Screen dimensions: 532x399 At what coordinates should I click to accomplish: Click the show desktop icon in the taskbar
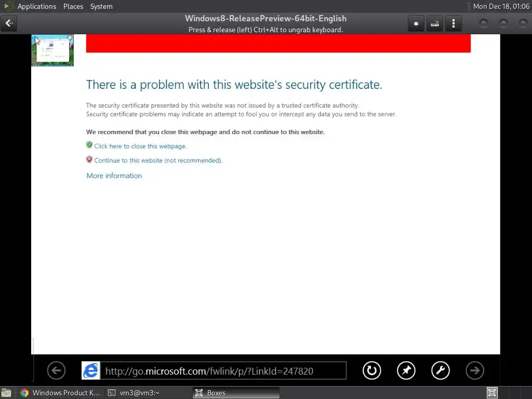(x=6, y=393)
